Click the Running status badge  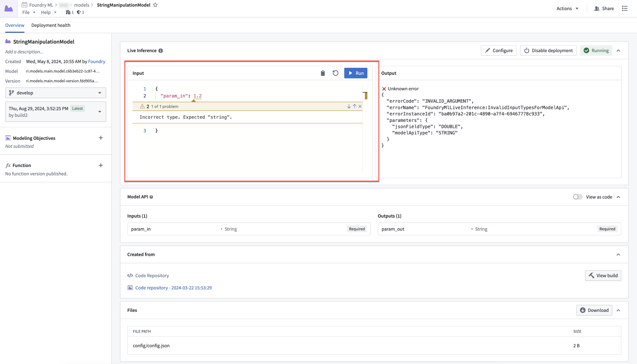click(x=596, y=50)
